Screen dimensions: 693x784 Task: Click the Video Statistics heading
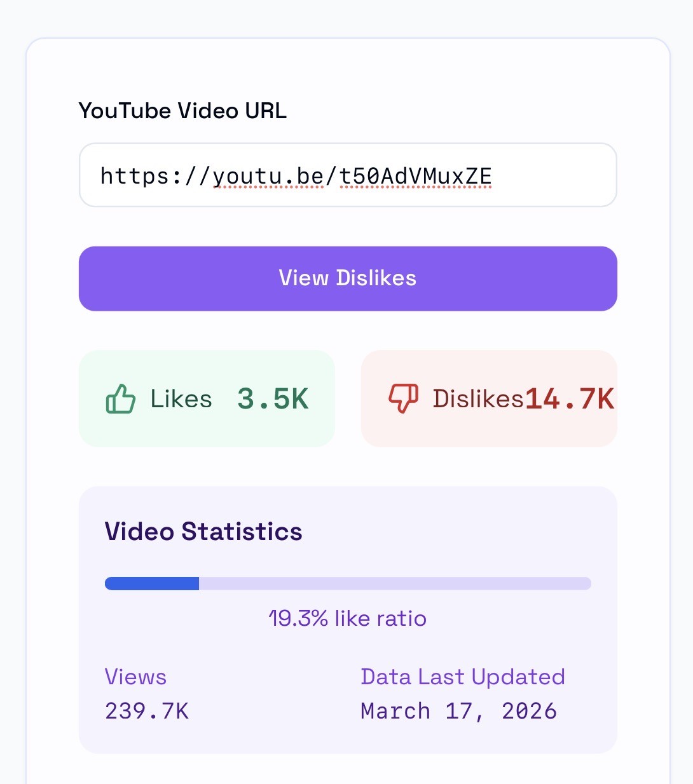(203, 532)
